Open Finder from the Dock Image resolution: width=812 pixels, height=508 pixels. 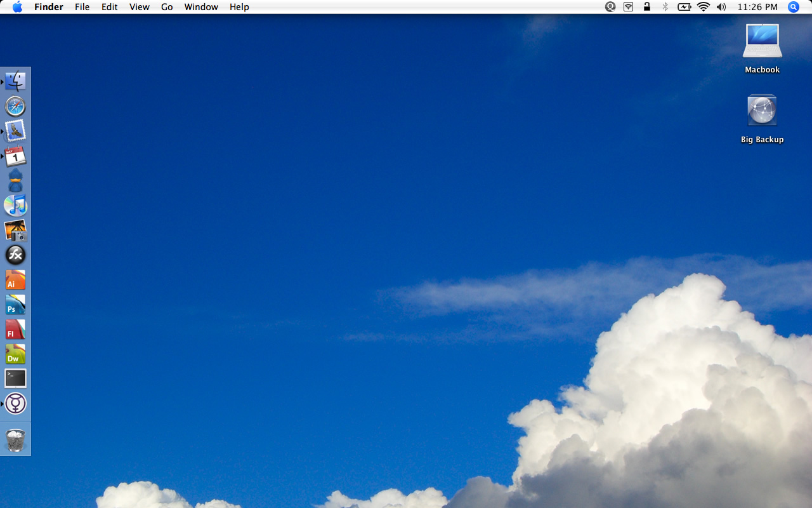click(15, 81)
